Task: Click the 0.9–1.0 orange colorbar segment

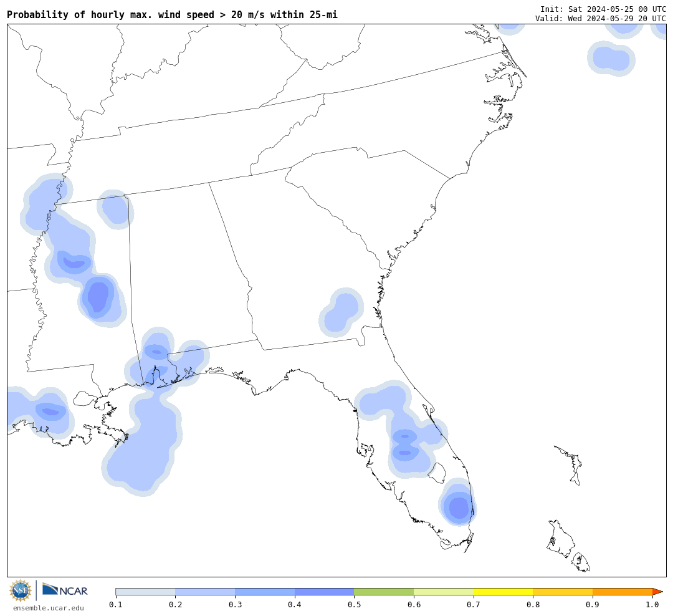Action: (x=623, y=592)
